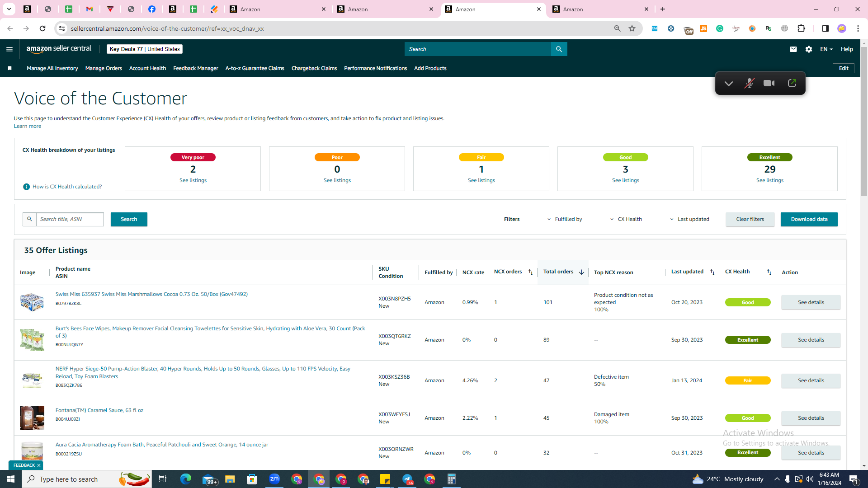This screenshot has width=868, height=488.
Task: See listings rated Very poor
Action: 193,180
